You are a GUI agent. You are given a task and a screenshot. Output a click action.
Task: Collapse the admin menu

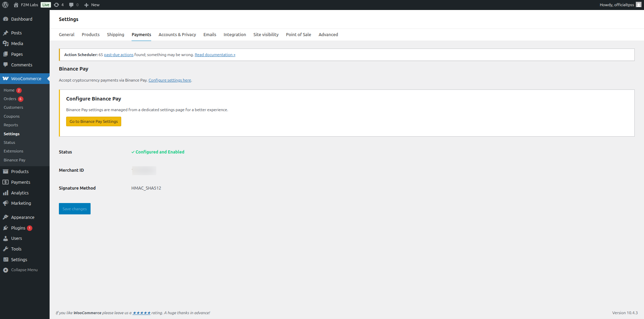coord(21,270)
